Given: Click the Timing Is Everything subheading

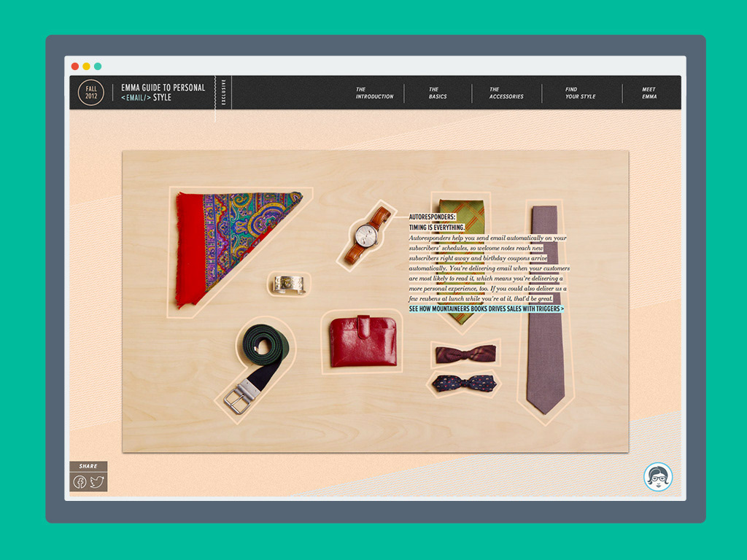Looking at the screenshot, I should (x=436, y=227).
